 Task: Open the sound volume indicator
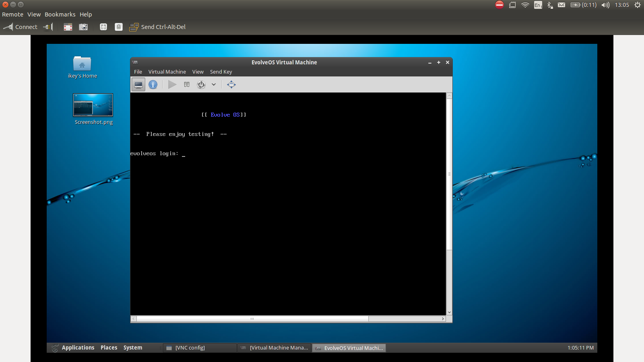click(x=605, y=5)
